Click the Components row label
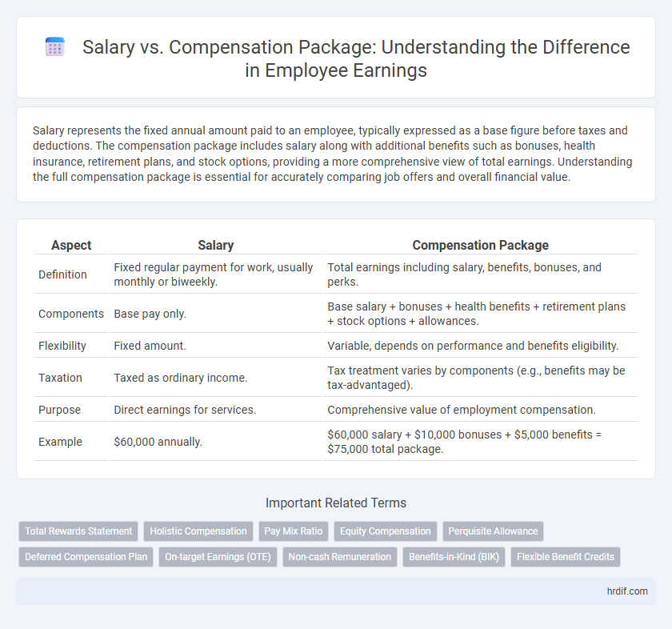Viewport: 672px width, 629px height. click(x=71, y=314)
